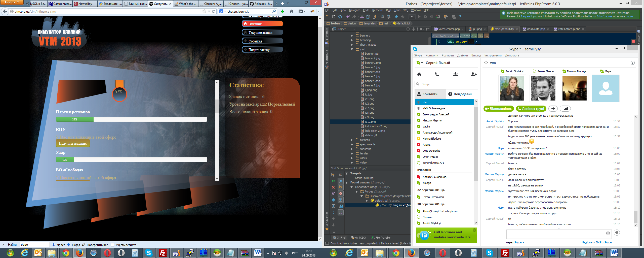Click the РУС language indicator in the tray
644x258 pixels.
(295, 253)
